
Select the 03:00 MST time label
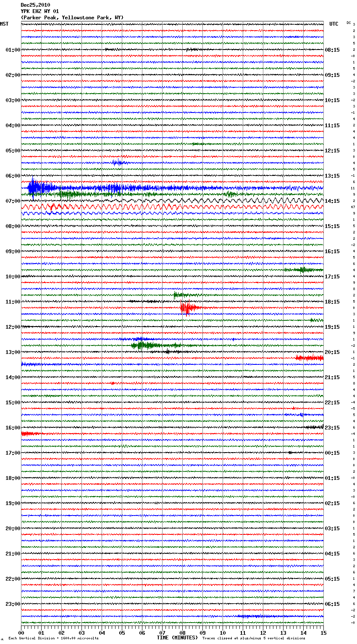click(x=13, y=100)
